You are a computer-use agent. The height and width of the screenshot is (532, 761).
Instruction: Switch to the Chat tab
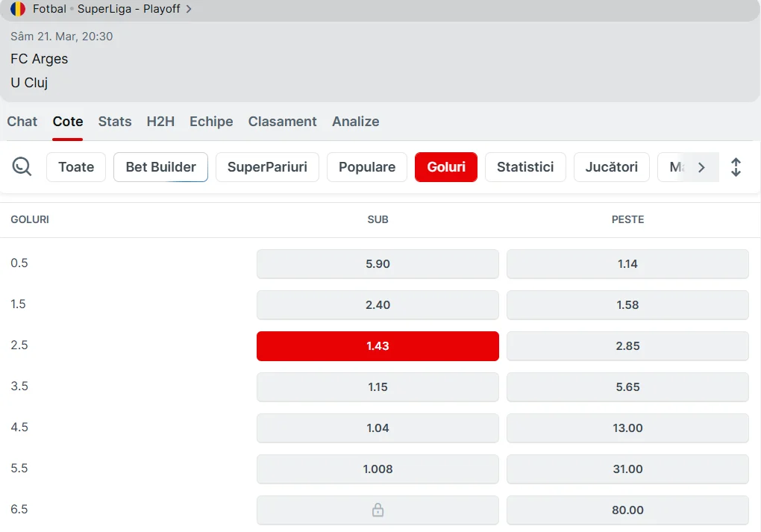(22, 122)
